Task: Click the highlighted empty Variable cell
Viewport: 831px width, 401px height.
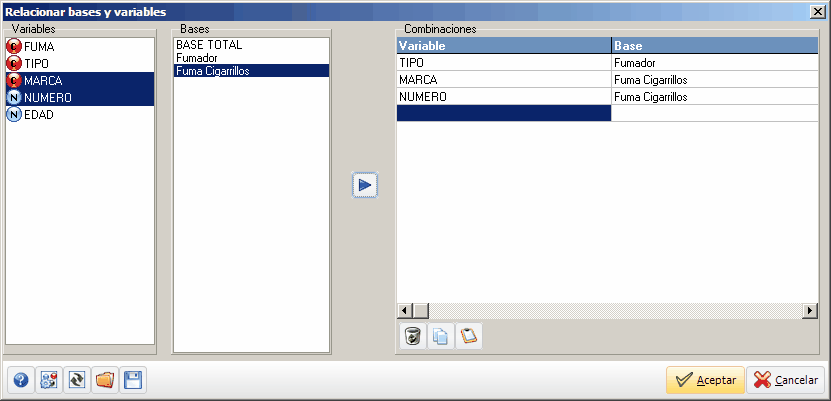Action: (503, 113)
